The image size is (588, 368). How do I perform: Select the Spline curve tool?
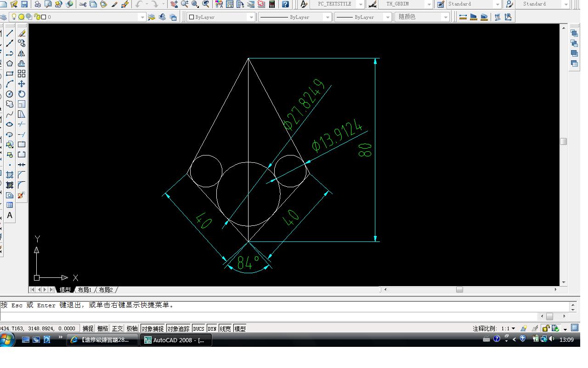click(10, 114)
